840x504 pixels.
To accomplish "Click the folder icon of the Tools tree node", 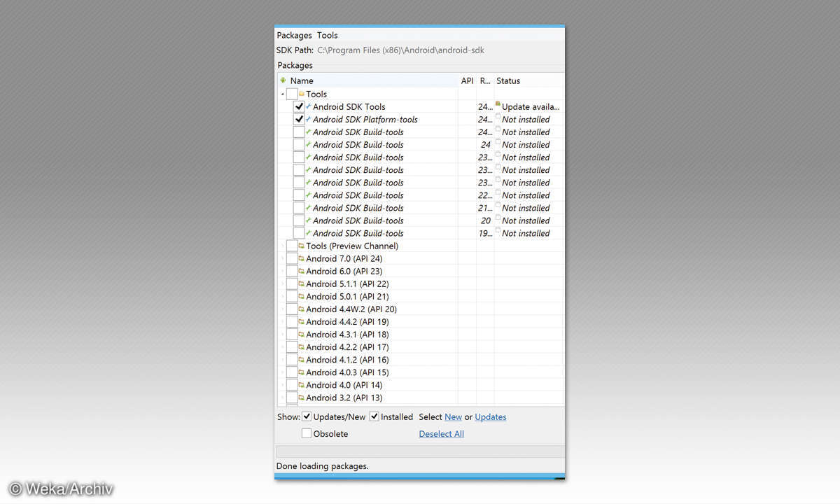I will (302, 94).
